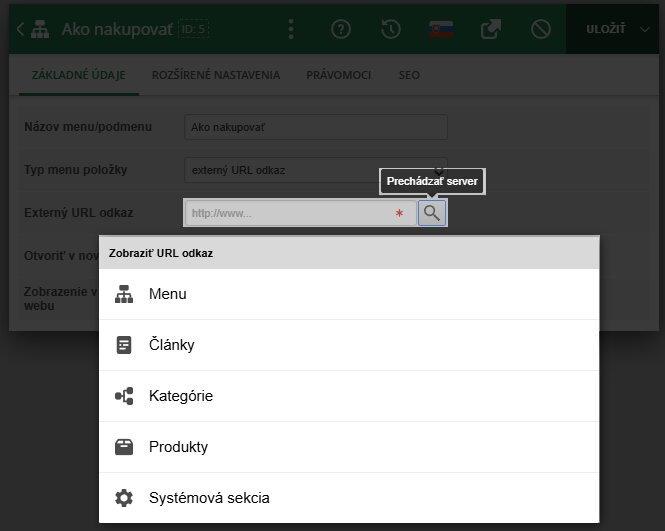Open ROZŠÍRENÉ NASTAVENIA tab
This screenshot has width=665, height=531.
[216, 75]
